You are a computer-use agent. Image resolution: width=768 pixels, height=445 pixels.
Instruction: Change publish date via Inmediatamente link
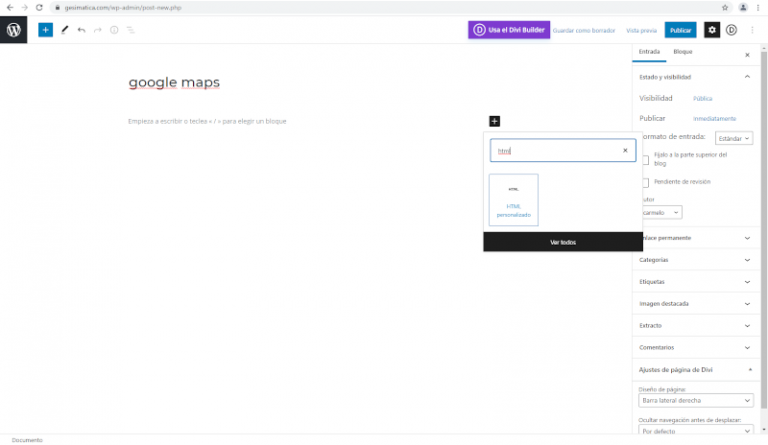click(714, 118)
